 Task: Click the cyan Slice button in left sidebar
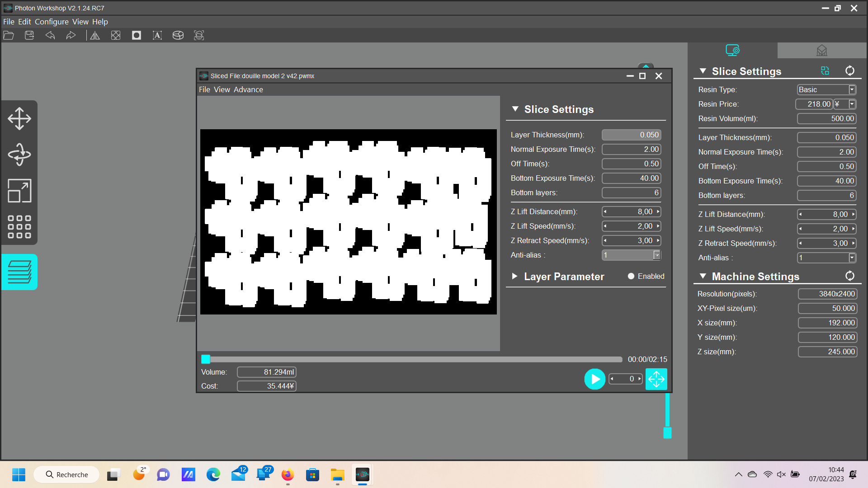19,272
